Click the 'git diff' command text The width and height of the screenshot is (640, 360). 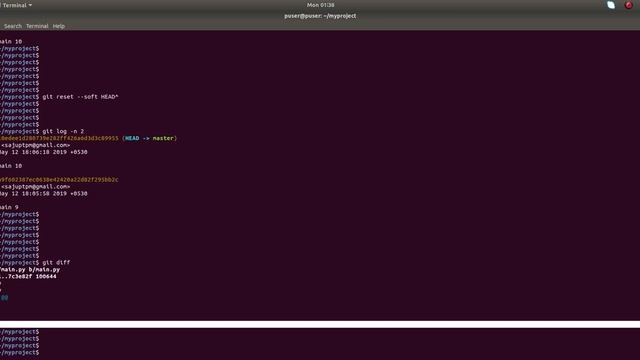[56, 262]
